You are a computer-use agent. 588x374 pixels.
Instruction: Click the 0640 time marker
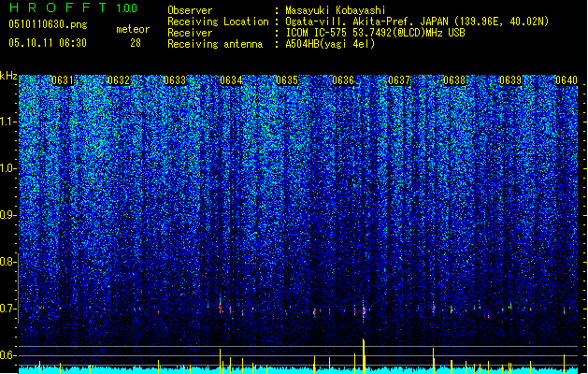(566, 80)
